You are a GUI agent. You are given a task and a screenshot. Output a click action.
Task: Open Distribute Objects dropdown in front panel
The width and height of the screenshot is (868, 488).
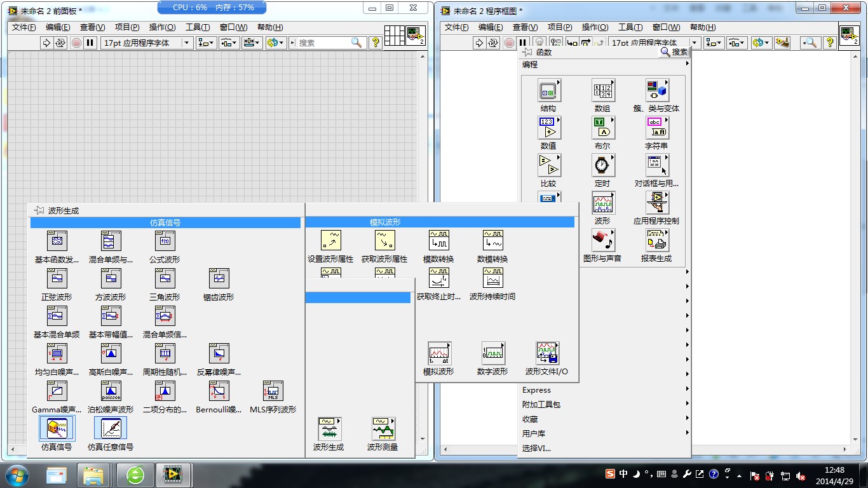point(229,43)
